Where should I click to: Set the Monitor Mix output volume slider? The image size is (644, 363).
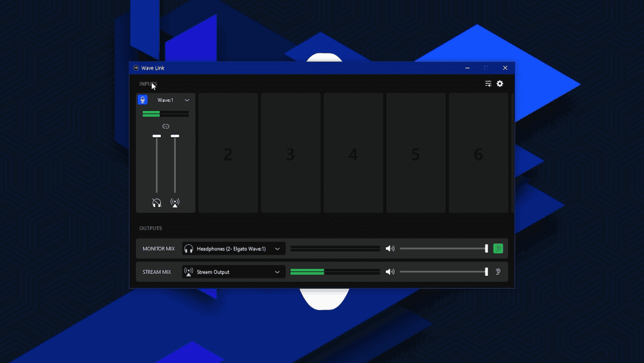pyautogui.click(x=444, y=249)
